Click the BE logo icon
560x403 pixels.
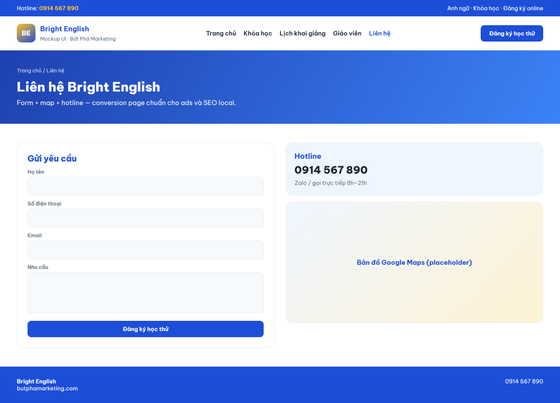(x=26, y=33)
